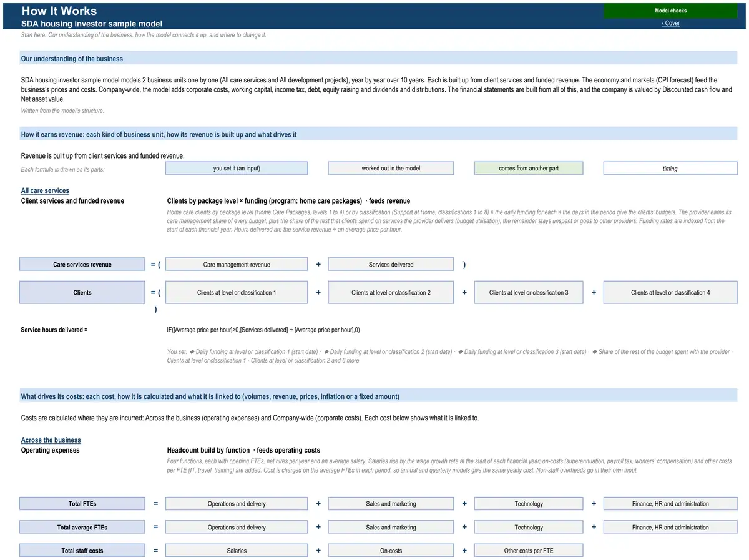The height and width of the screenshot is (560, 749).
Task: Click 'Revenue is built up from client services' sentence
Action: pos(103,155)
